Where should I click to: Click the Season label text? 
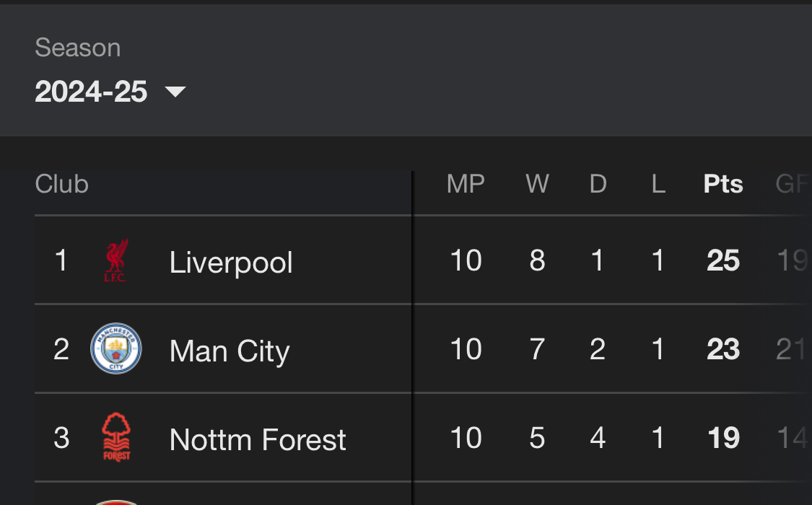pyautogui.click(x=78, y=48)
